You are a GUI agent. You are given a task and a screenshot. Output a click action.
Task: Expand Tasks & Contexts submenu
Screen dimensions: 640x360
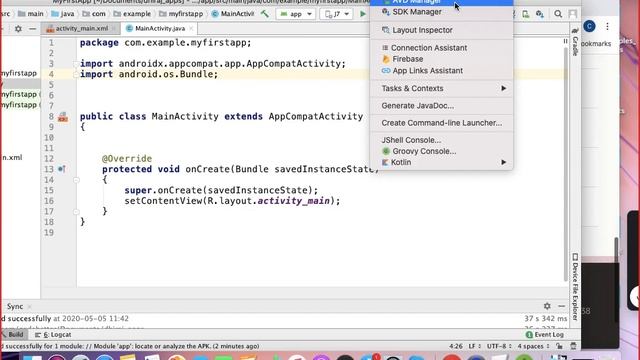[x=441, y=88]
